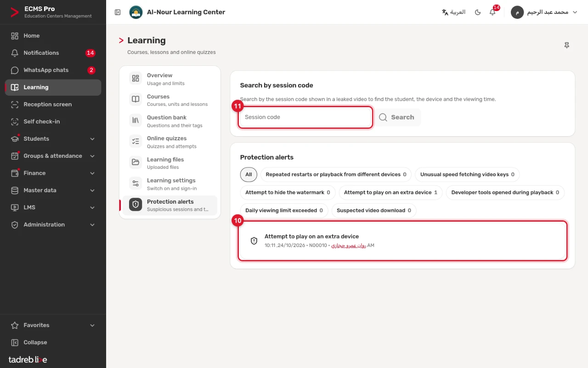588x368 pixels.
Task: Open student link روان عمرو حجازي
Action: tap(349, 246)
